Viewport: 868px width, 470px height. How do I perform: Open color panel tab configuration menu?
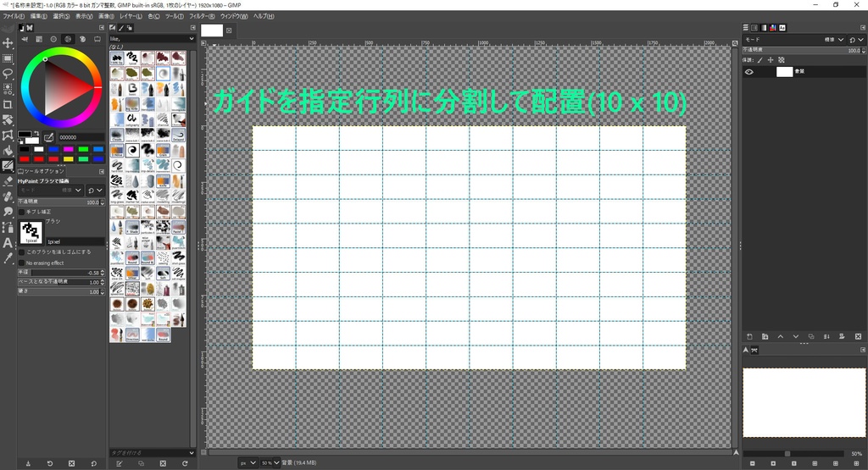click(x=102, y=28)
